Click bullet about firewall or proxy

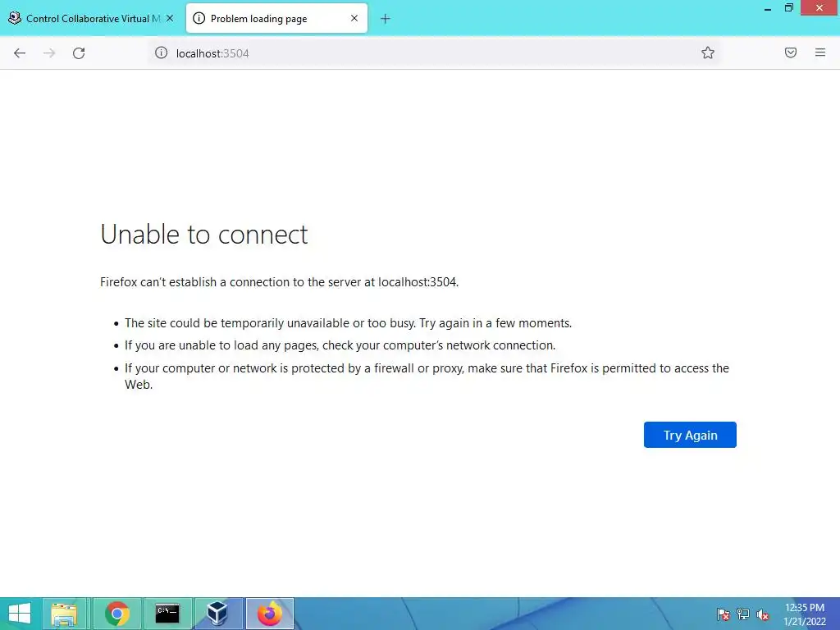coord(427,376)
